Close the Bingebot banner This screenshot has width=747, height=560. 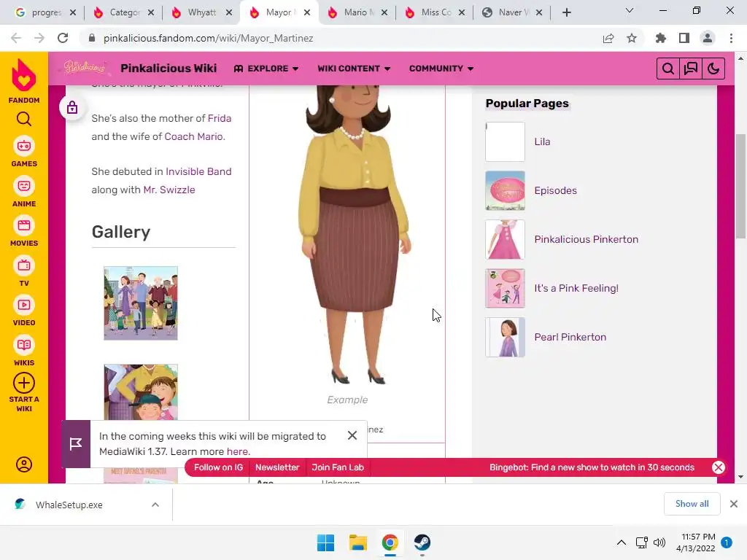(x=719, y=467)
